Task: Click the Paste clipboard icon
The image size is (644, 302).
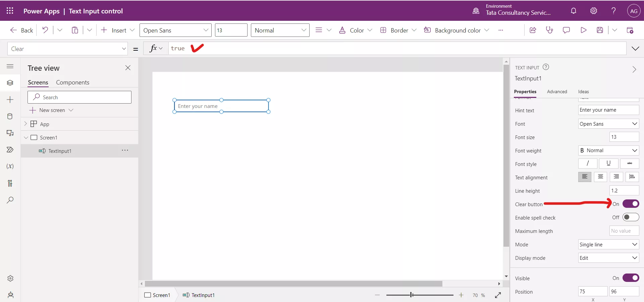Action: [x=75, y=30]
